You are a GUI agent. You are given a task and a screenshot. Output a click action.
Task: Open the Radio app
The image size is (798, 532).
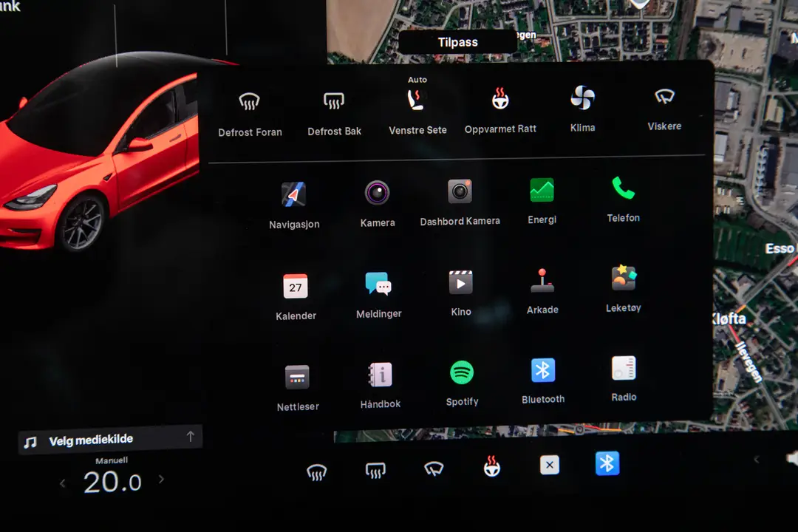(623, 369)
